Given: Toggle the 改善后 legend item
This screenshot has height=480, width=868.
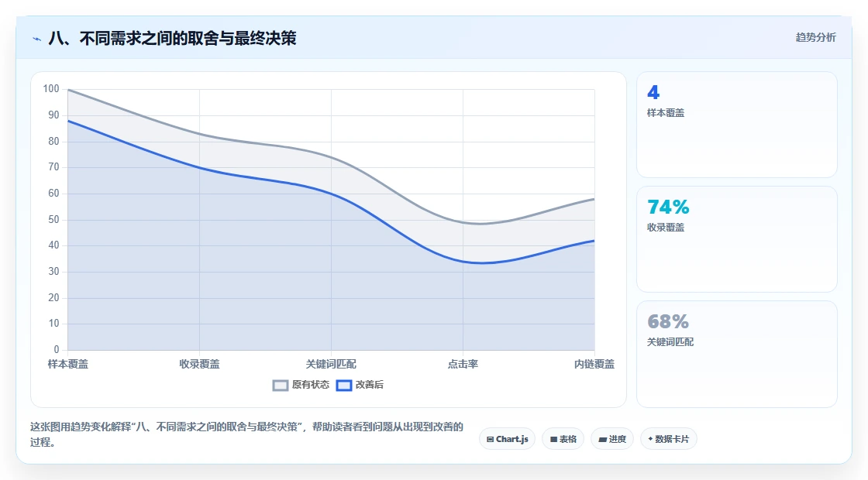Looking at the screenshot, I should [360, 385].
